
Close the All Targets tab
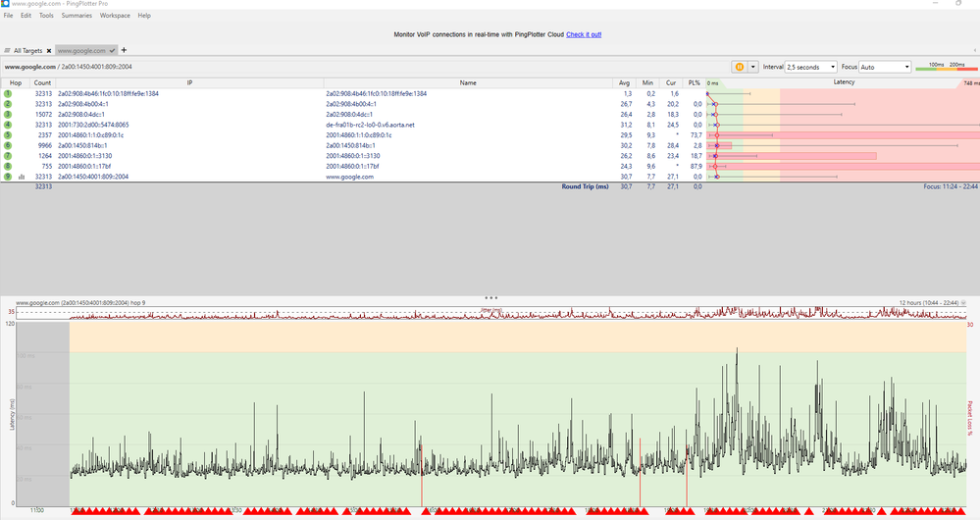coord(49,51)
